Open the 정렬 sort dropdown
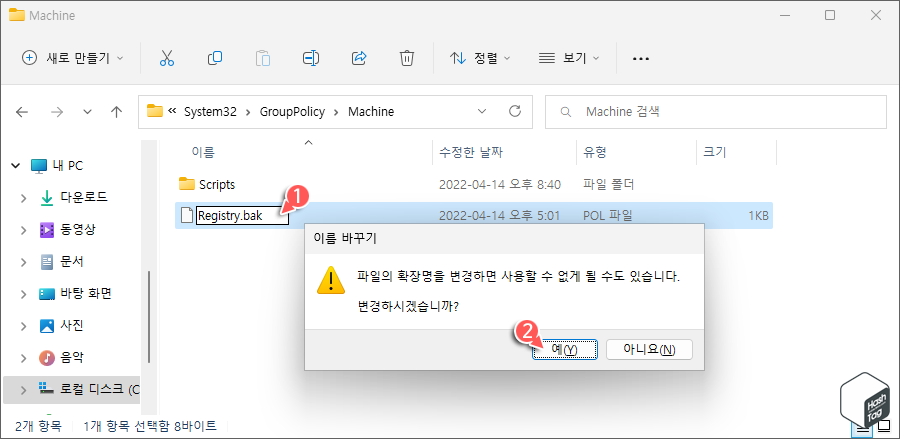Viewport: 900px width, 439px height. [x=480, y=58]
